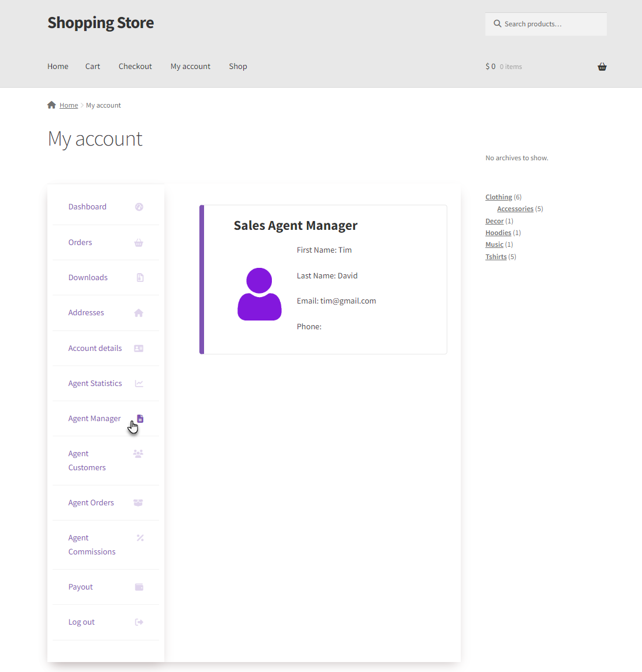Viewport: 642px width, 672px height.
Task: Click the $0 cart total
Action: (491, 67)
